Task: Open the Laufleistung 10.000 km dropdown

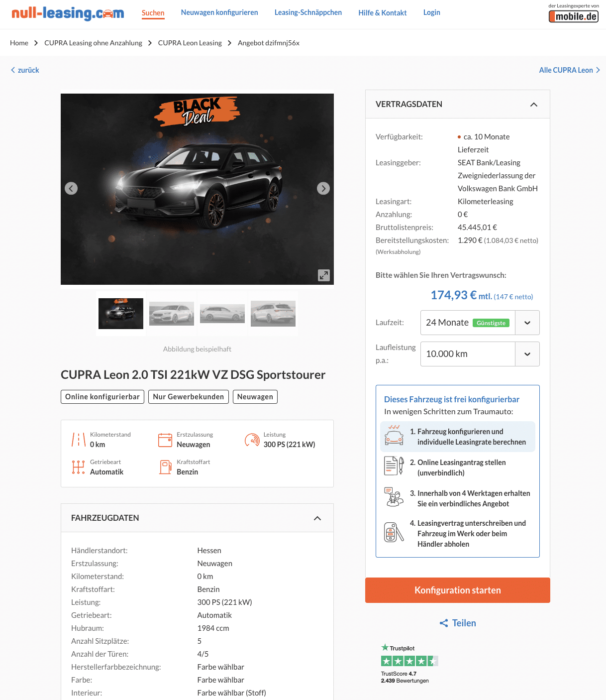Action: [480, 354]
